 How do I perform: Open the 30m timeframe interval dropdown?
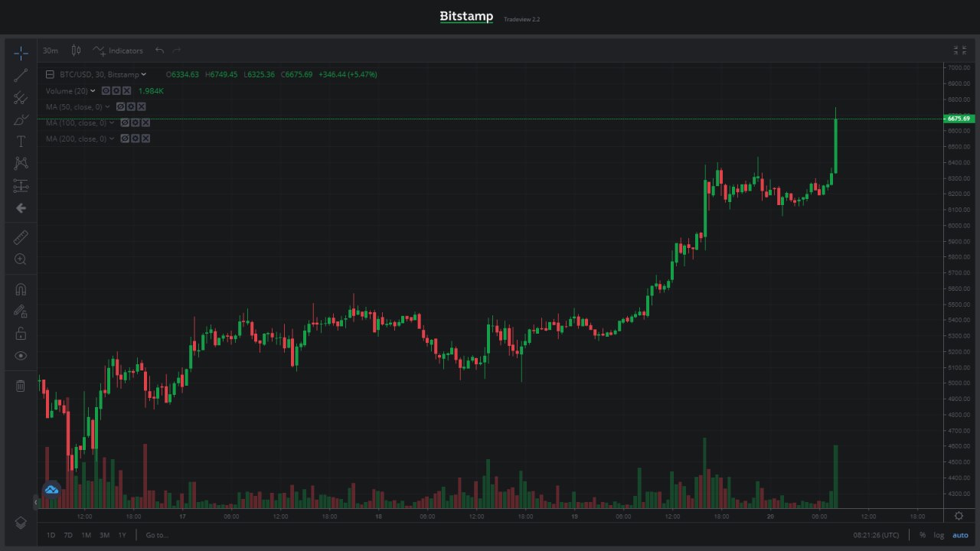51,51
